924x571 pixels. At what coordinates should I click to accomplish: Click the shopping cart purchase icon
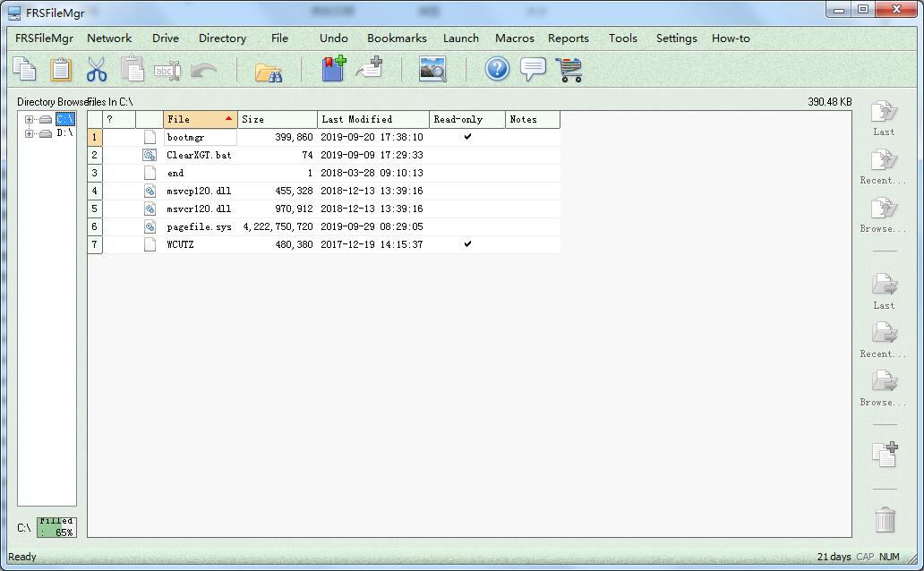pyautogui.click(x=569, y=70)
